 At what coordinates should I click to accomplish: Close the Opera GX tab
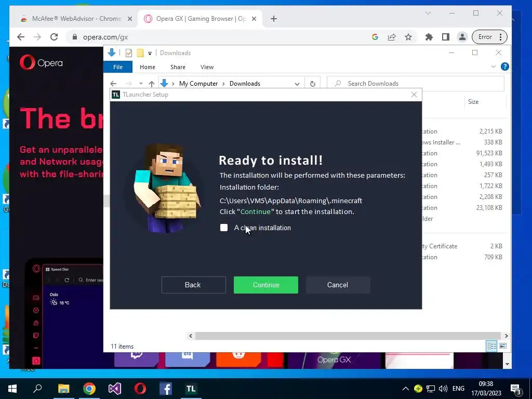[x=254, y=19]
